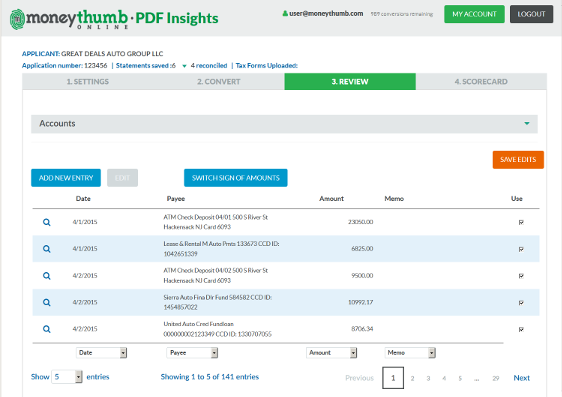Select page 1 in pagination
Image resolution: width=562 pixels, height=397 pixels.
393,378
